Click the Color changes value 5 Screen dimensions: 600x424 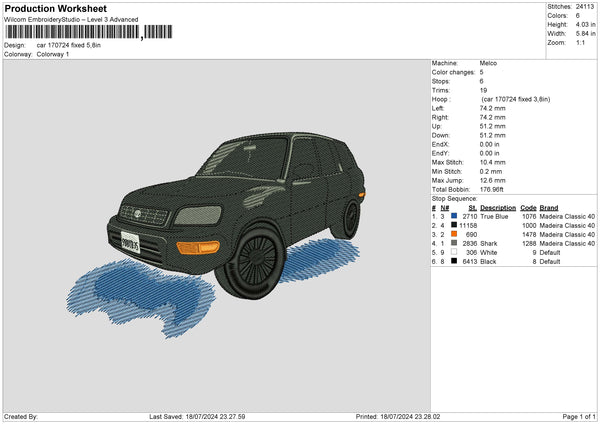[x=481, y=72]
